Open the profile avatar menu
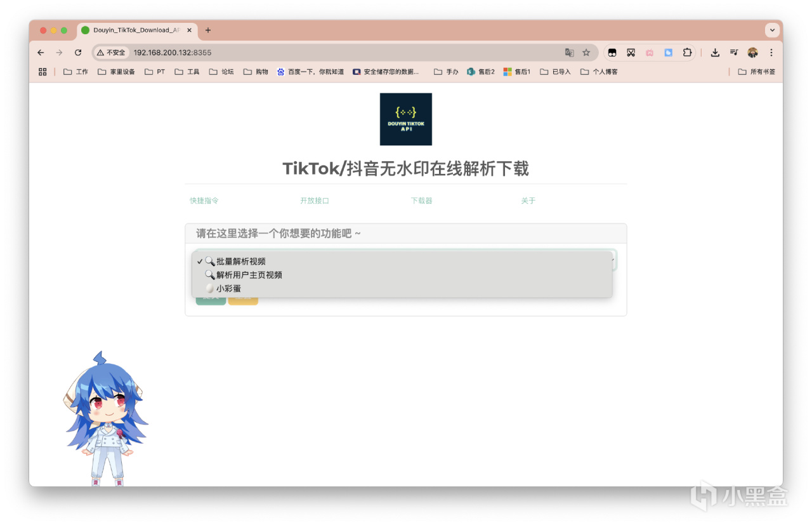The height and width of the screenshot is (525, 812). [753, 53]
